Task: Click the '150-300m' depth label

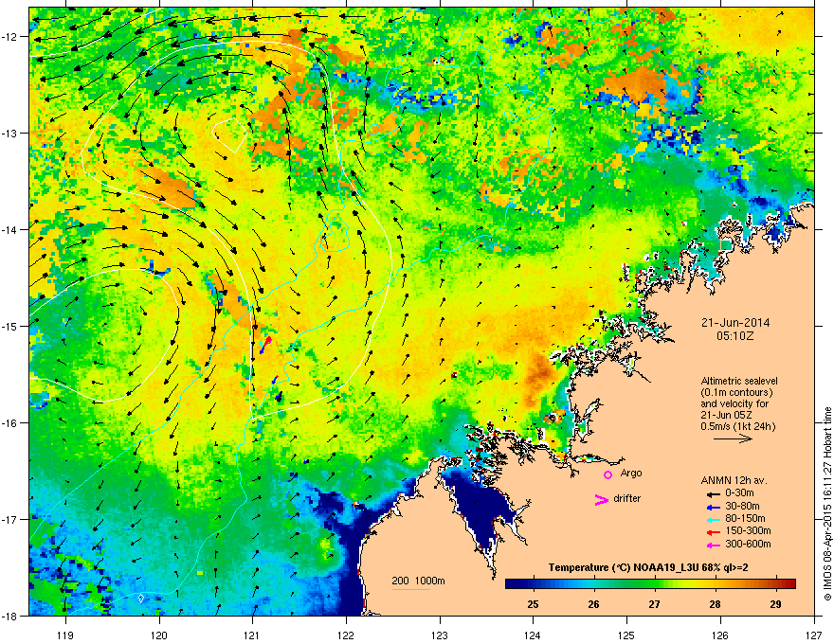Action: tap(749, 530)
